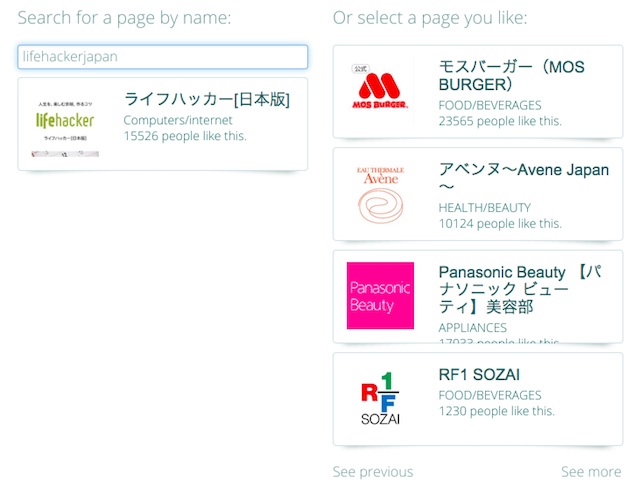Click the pink Panasonic Beauty logo
The height and width of the screenshot is (488, 640).
[x=380, y=295]
